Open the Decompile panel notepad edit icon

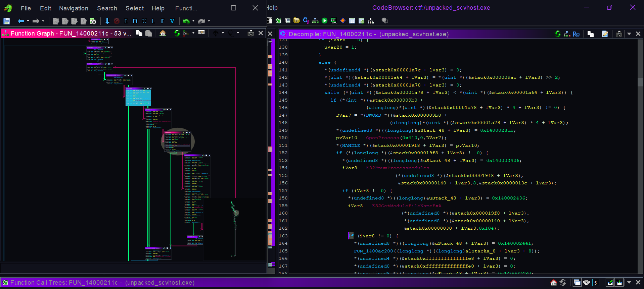click(x=605, y=34)
